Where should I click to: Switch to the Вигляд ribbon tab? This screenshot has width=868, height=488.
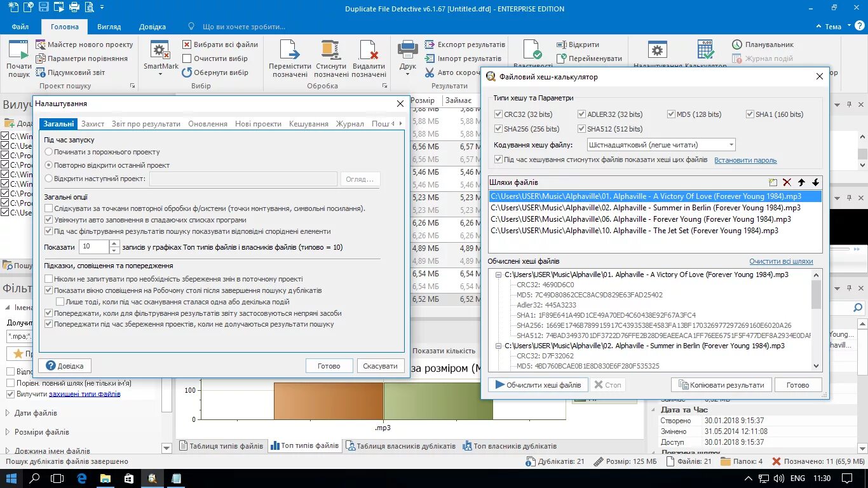tap(109, 27)
